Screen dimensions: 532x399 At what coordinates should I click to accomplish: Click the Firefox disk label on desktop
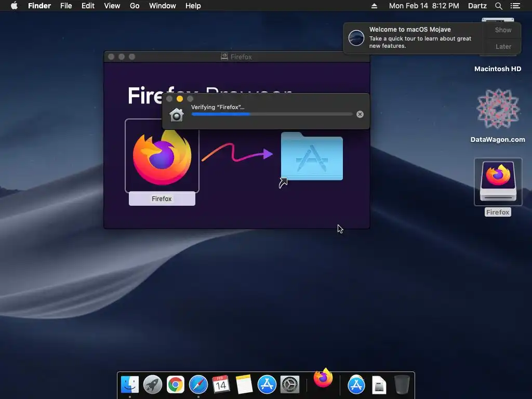(x=498, y=212)
